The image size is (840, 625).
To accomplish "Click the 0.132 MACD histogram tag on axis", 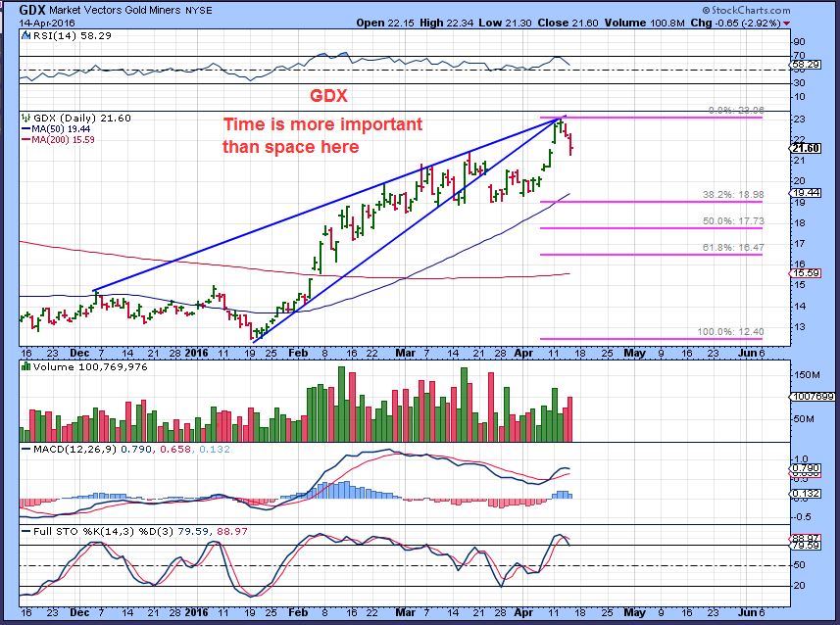I will 807,494.
